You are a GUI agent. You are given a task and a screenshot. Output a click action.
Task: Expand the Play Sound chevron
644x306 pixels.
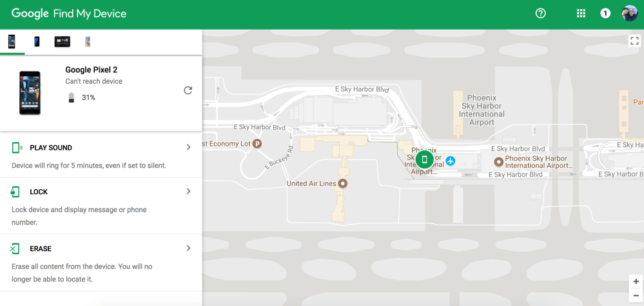click(188, 147)
